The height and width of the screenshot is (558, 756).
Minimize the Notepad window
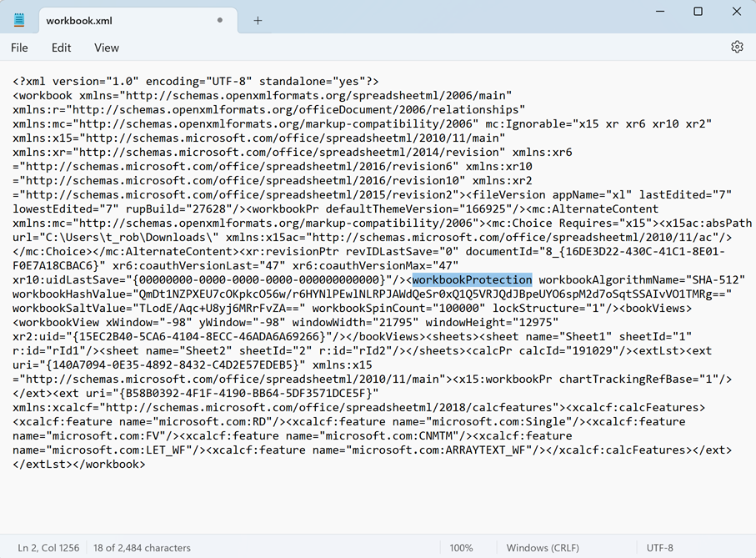658,12
